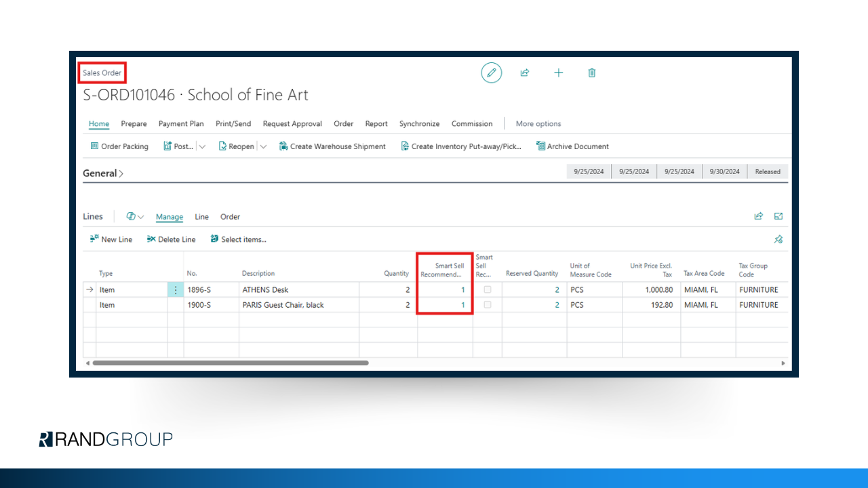Click FURNITURE tax group on PARIS chair row
This screenshot has height=488, width=868.
click(x=762, y=305)
